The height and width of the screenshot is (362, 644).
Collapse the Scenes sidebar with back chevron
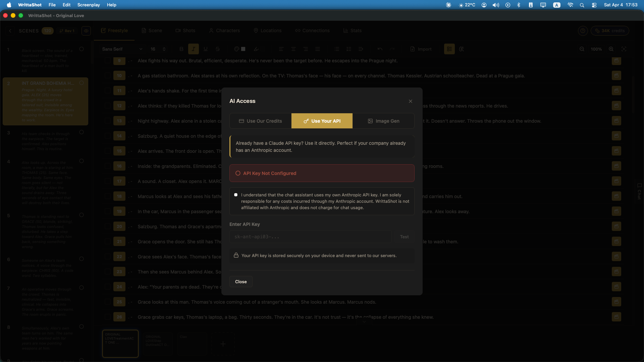10,31
